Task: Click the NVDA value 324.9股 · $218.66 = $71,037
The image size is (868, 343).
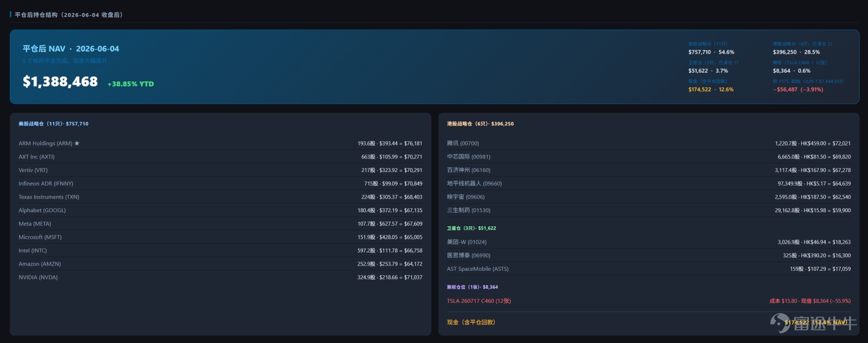Action: [390, 277]
